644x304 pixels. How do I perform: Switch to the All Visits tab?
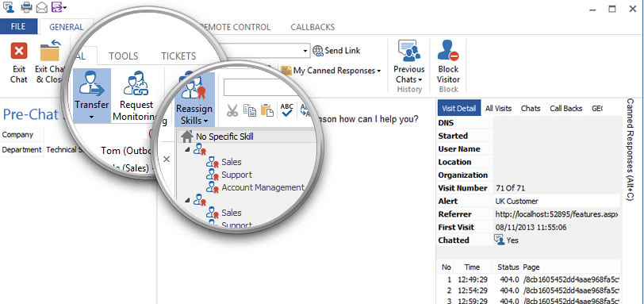[498, 109]
